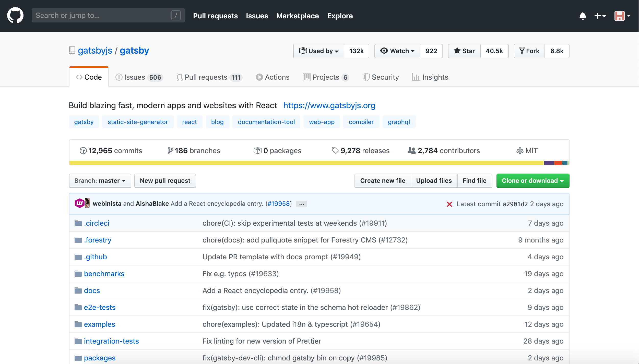Expand the commit message ellipsis
Screen dimensions: 639x364
[x=301, y=204]
